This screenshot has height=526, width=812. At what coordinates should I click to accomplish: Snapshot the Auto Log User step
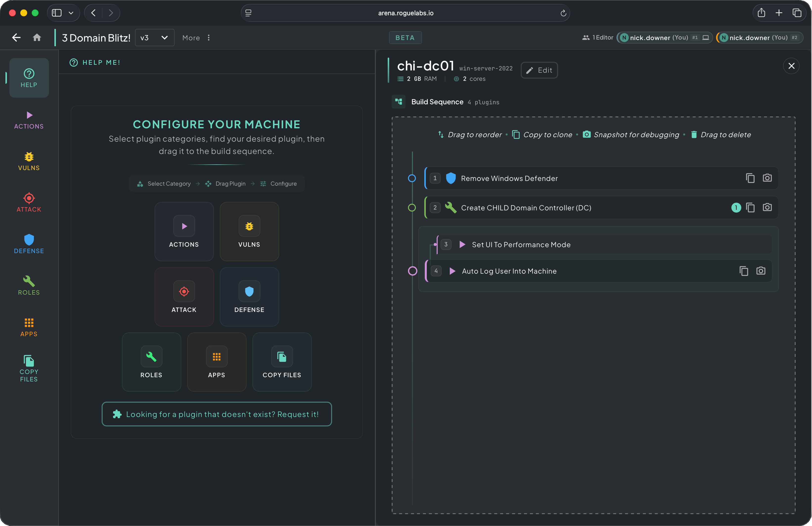tap(761, 271)
